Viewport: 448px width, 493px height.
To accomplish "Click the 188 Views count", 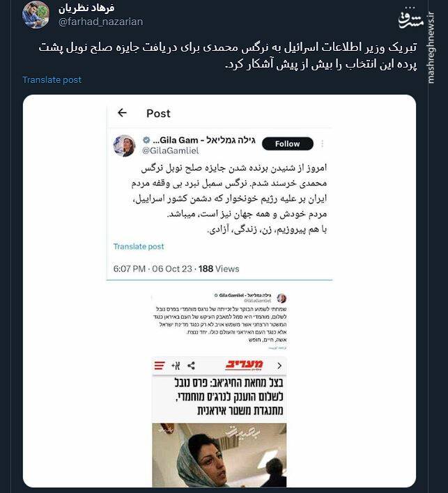I will tap(219, 269).
